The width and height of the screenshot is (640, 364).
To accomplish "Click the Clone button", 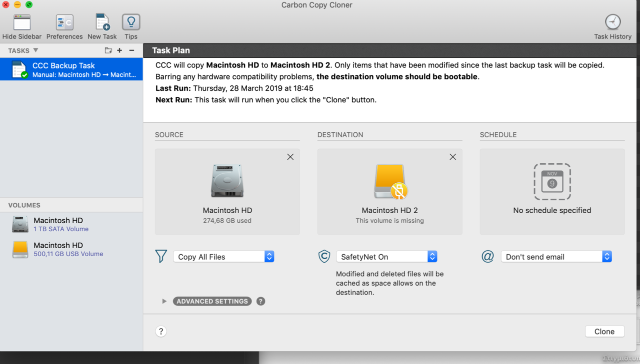I will coord(604,332).
